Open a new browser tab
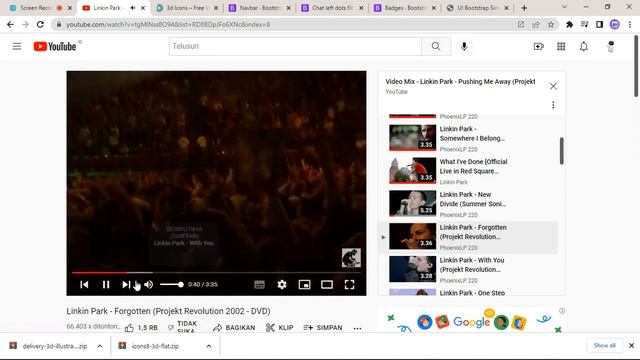 click(x=524, y=8)
